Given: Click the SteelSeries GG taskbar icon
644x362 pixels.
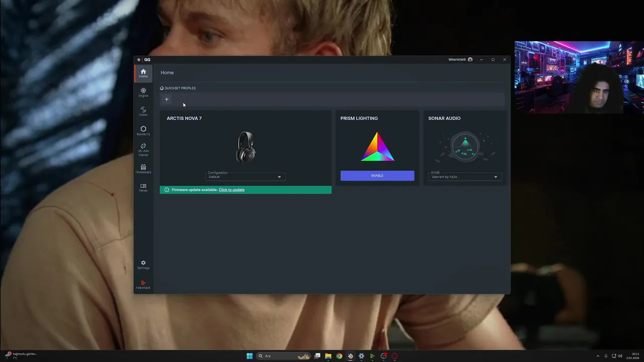Looking at the screenshot, I should point(350,356).
